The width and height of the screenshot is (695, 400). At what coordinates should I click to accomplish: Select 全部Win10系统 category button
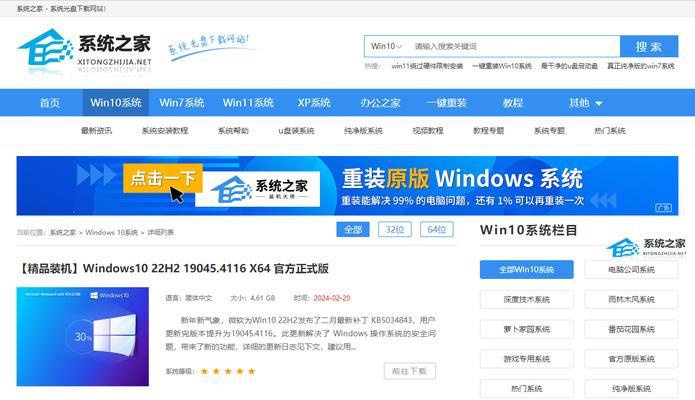527,269
